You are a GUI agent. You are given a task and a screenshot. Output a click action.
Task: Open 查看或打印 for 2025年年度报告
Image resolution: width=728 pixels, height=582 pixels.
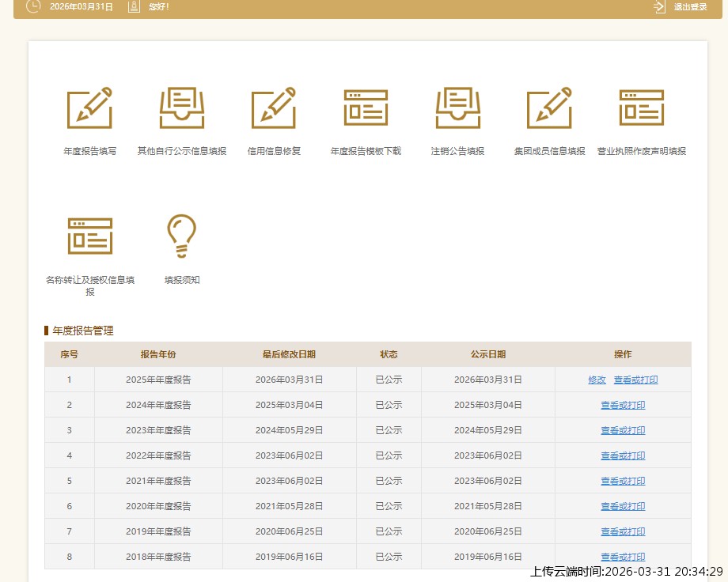[x=635, y=380]
